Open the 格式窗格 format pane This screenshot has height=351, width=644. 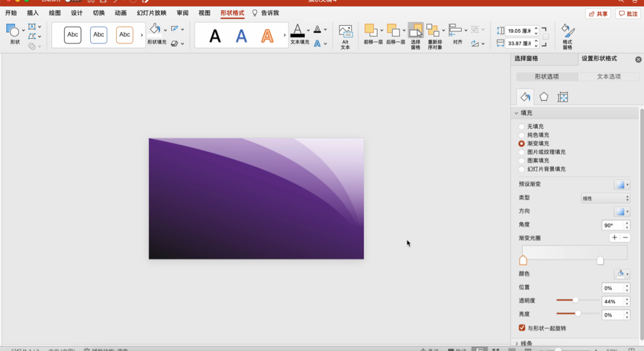pyautogui.click(x=568, y=36)
